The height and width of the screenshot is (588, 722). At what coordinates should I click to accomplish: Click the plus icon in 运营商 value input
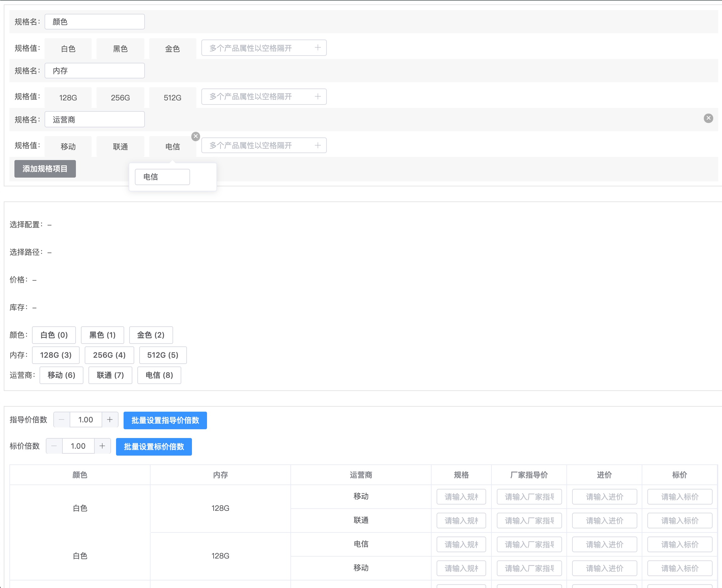click(x=317, y=145)
